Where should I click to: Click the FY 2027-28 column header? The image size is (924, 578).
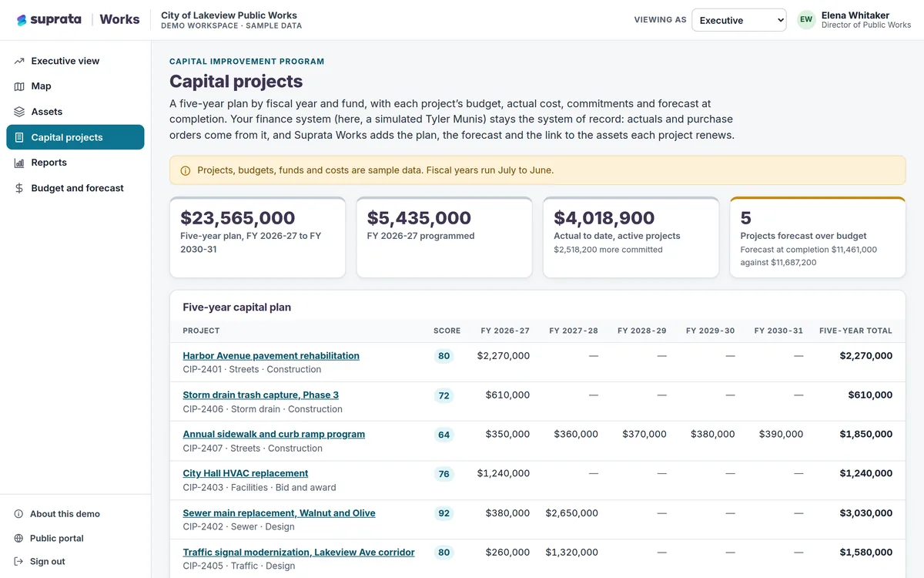[x=574, y=331]
